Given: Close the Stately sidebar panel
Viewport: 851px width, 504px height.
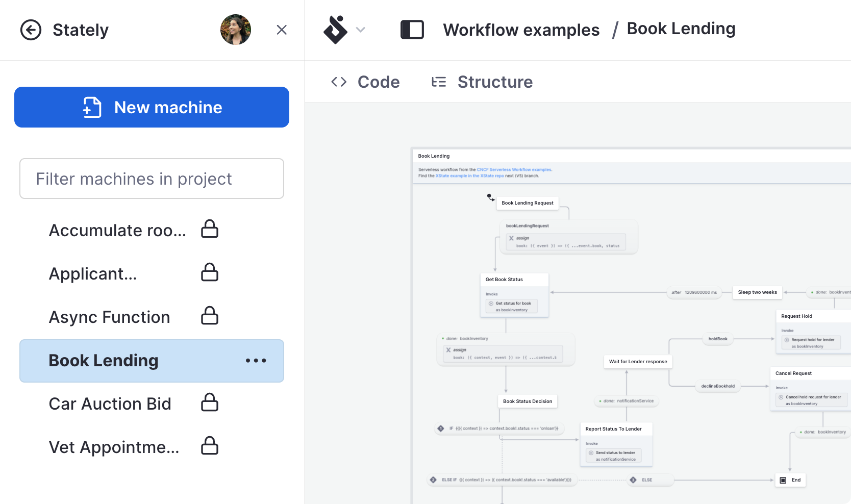Looking at the screenshot, I should tap(282, 30).
